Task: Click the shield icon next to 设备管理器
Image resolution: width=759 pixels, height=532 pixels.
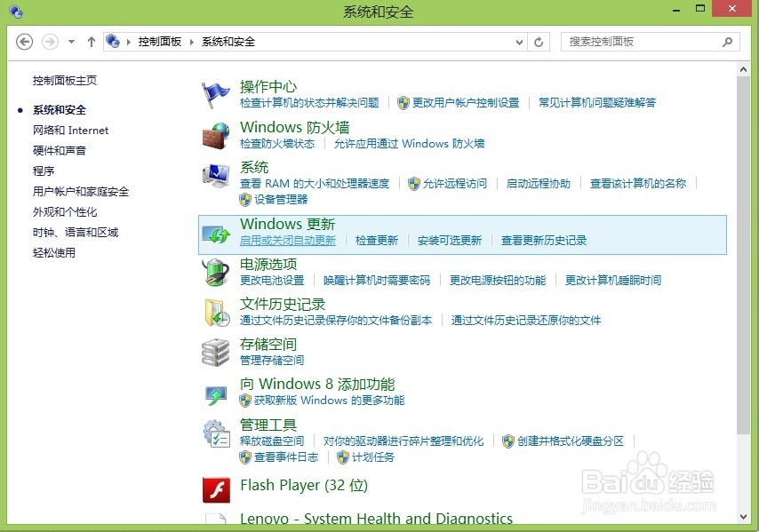Action: 245,200
